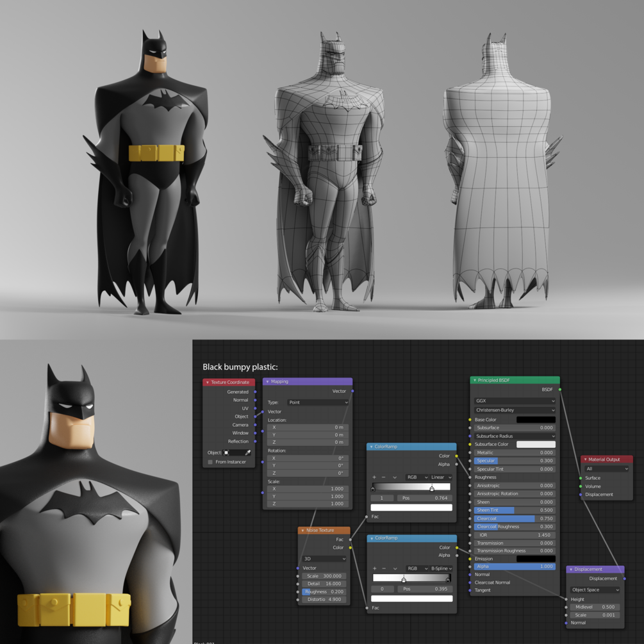Select the white stop handle on the Linear ColorRamp
The width and height of the screenshot is (644, 644).
[x=432, y=488]
